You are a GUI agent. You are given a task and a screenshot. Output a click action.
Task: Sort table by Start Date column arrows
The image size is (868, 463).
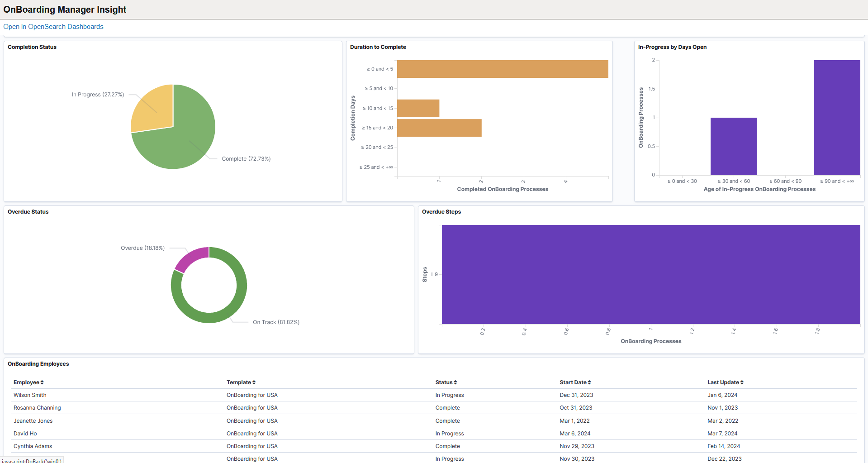point(589,382)
